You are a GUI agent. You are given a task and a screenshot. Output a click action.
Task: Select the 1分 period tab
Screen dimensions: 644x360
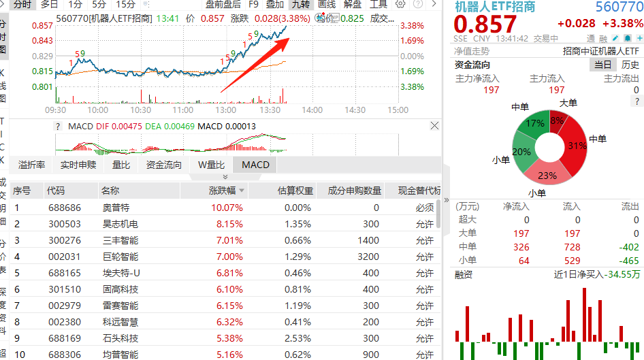(75, 5)
